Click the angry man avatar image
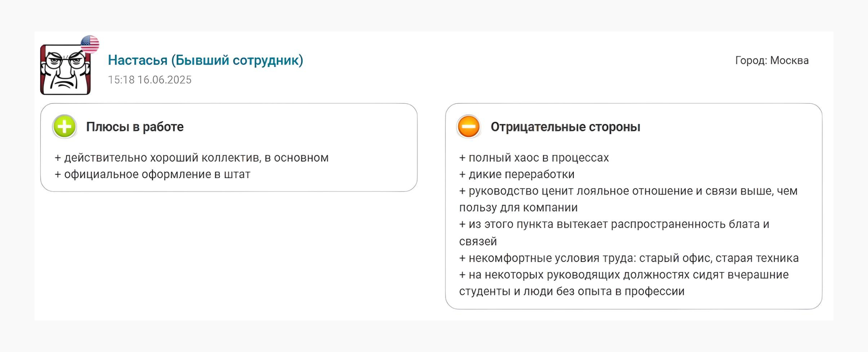This screenshot has width=868, height=352. click(65, 69)
